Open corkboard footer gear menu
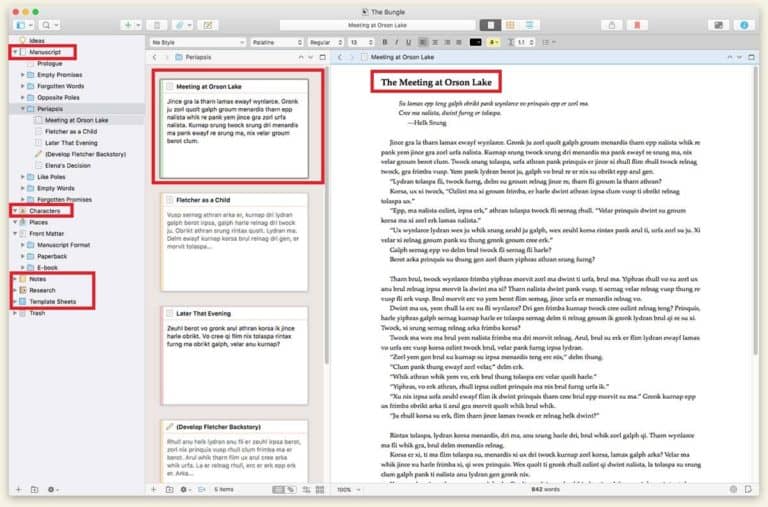 tap(185, 489)
